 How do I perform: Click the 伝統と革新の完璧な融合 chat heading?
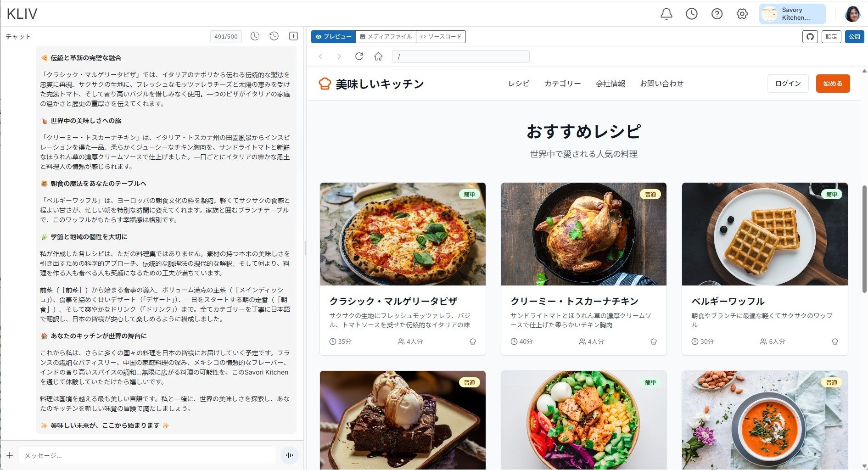tap(86, 58)
